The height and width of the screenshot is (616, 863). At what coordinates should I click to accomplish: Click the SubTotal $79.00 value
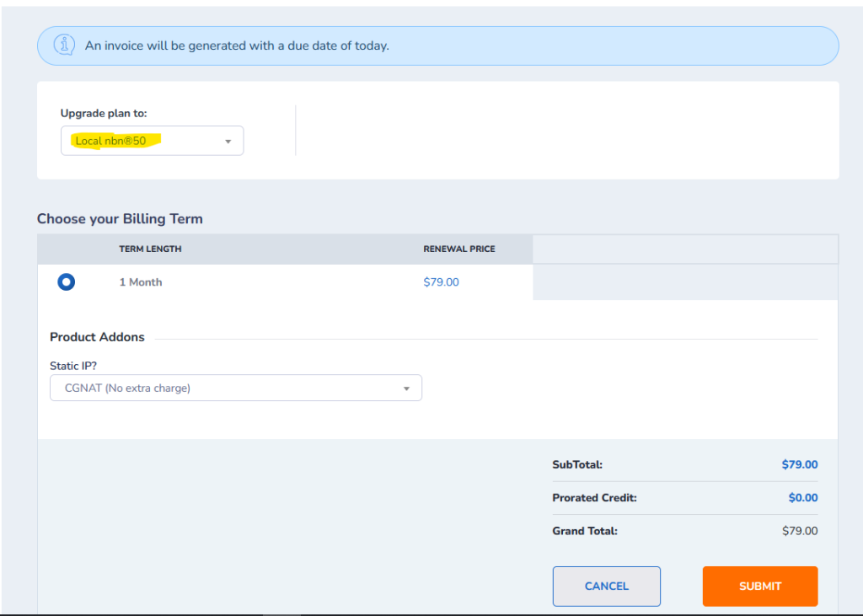(x=800, y=464)
